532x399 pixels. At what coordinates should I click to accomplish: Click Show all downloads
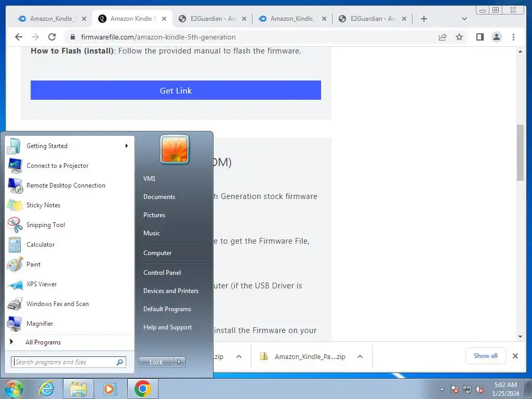(486, 356)
